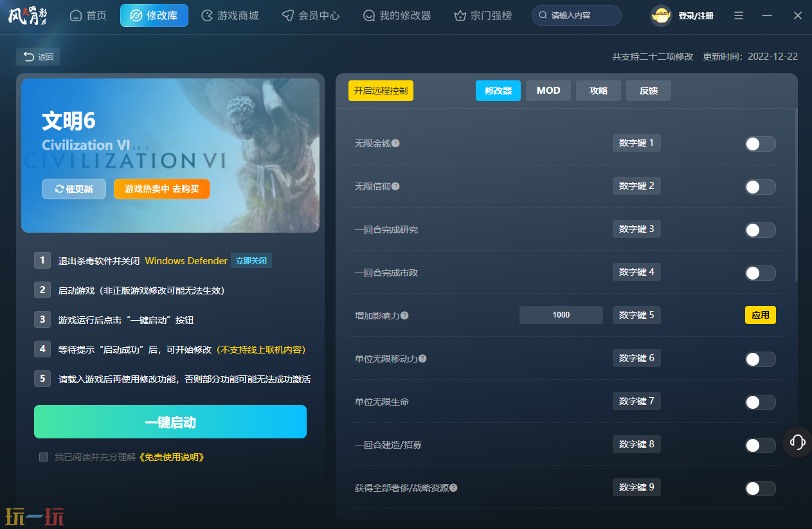
Task: Turn on 单位无限移动力 switch
Action: [760, 359]
